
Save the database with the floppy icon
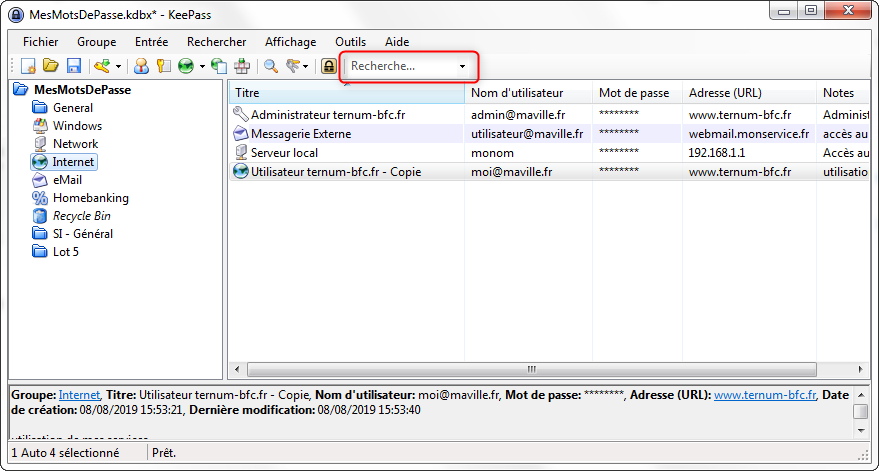tap(73, 67)
